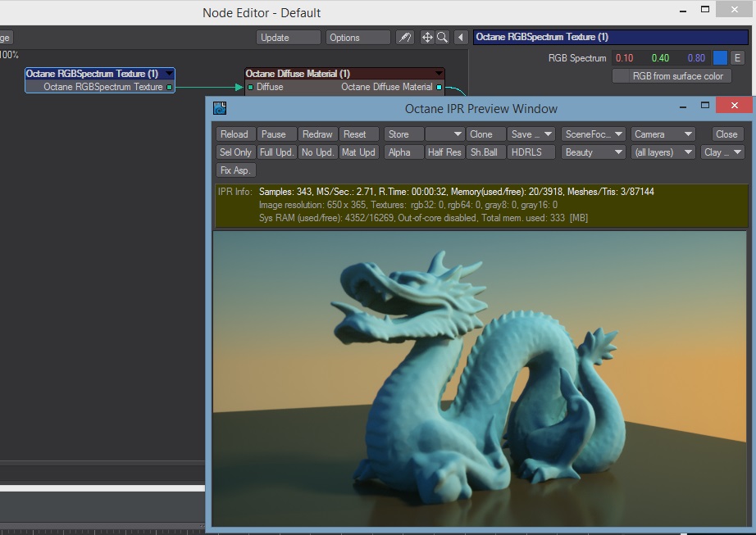The image size is (756, 535).
Task: Open the Options button in Node Editor
Action: [x=358, y=38]
